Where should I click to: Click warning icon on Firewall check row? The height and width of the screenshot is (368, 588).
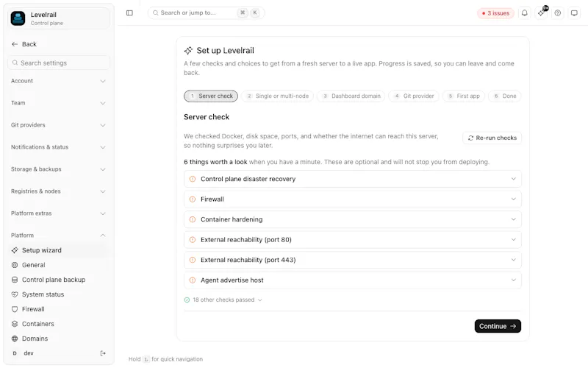coord(193,199)
